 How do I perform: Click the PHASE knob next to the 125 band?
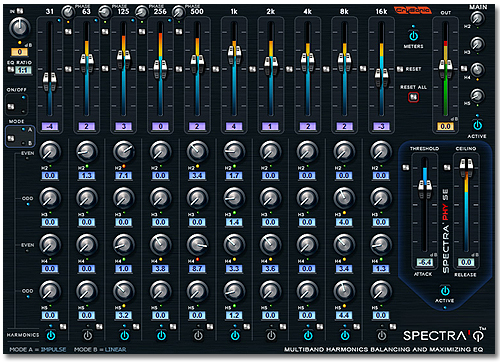[105, 12]
